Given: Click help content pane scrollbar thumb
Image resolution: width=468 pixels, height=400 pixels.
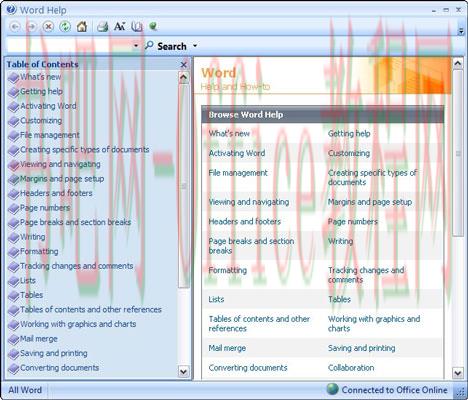Looking at the screenshot, I should pyautogui.click(x=458, y=153).
